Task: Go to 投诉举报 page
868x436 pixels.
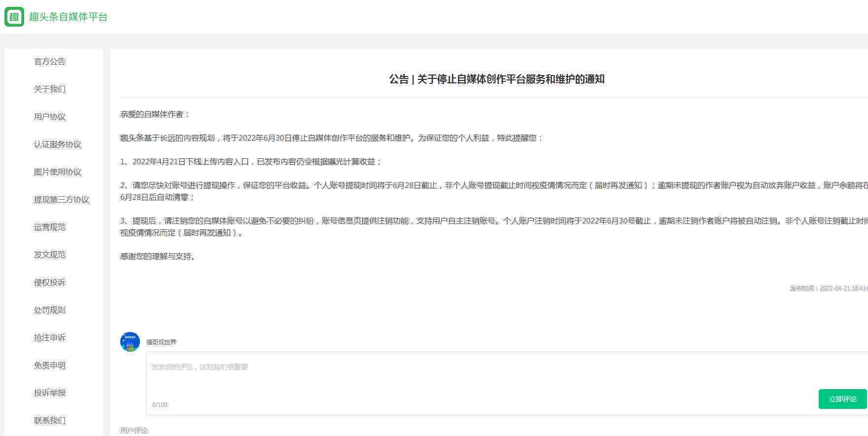Action: (50, 393)
